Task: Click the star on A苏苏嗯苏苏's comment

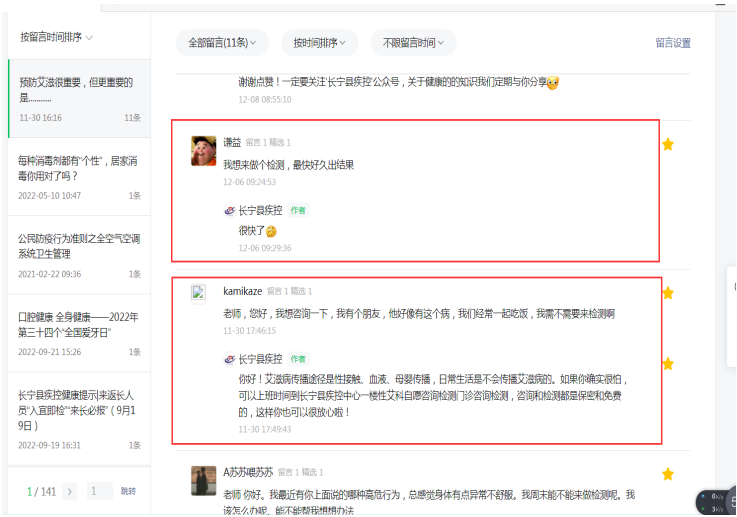Action: coord(668,474)
